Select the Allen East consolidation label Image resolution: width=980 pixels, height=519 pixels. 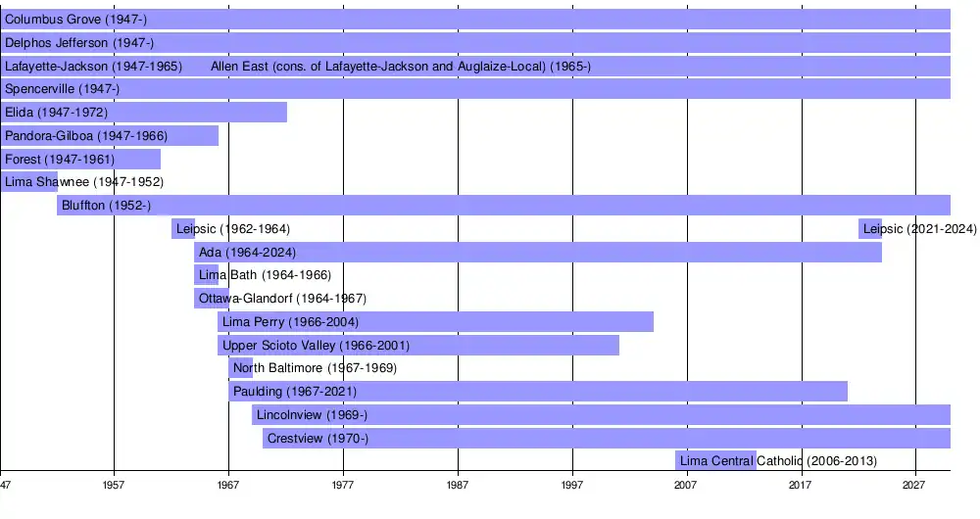(401, 67)
